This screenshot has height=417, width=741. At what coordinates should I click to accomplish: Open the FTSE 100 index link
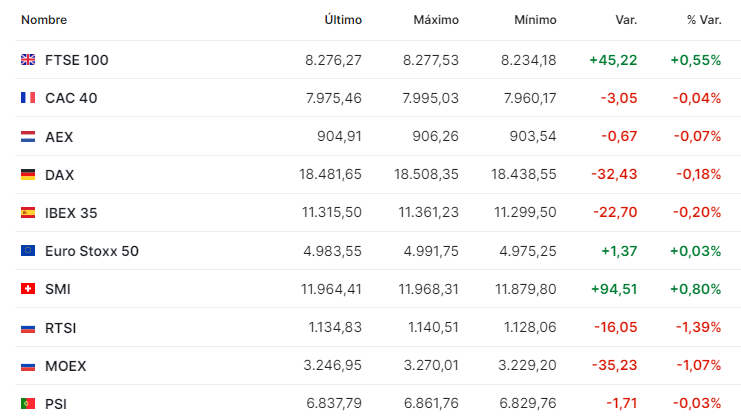click(x=77, y=60)
